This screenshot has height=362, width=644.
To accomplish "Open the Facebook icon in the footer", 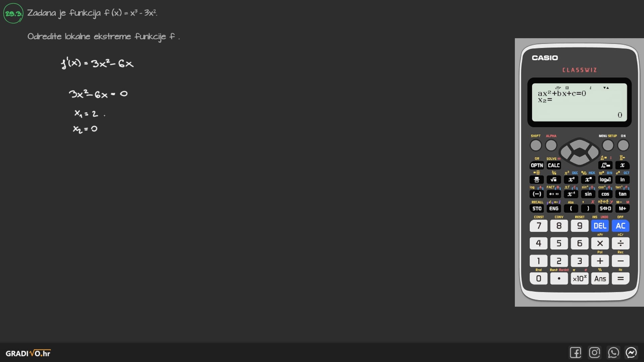I will [575, 353].
